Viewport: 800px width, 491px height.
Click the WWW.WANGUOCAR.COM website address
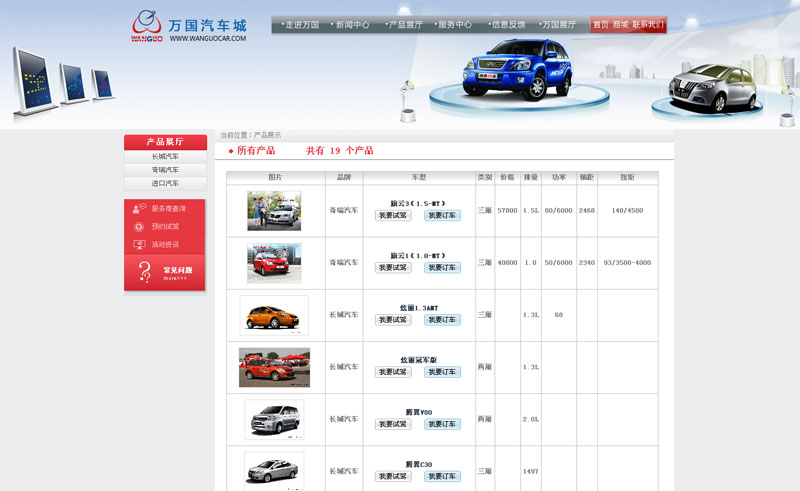click(x=208, y=38)
